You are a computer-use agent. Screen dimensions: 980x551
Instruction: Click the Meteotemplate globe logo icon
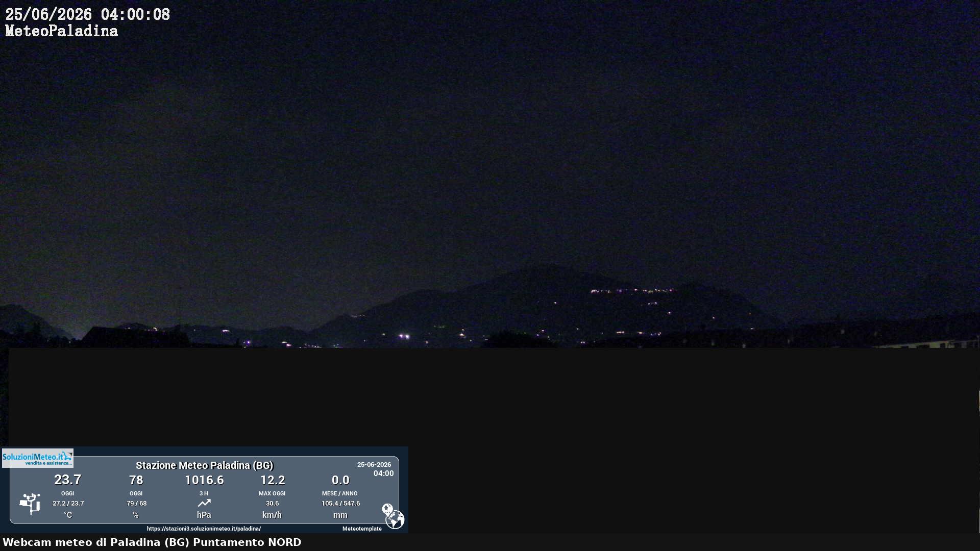pos(394,516)
